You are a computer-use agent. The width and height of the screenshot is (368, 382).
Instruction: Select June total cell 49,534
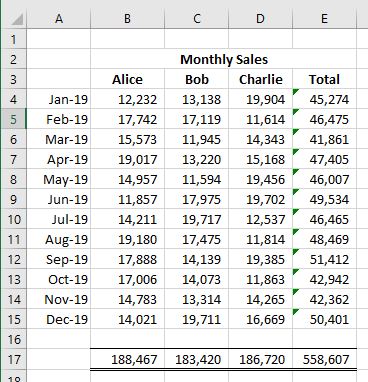(x=324, y=199)
